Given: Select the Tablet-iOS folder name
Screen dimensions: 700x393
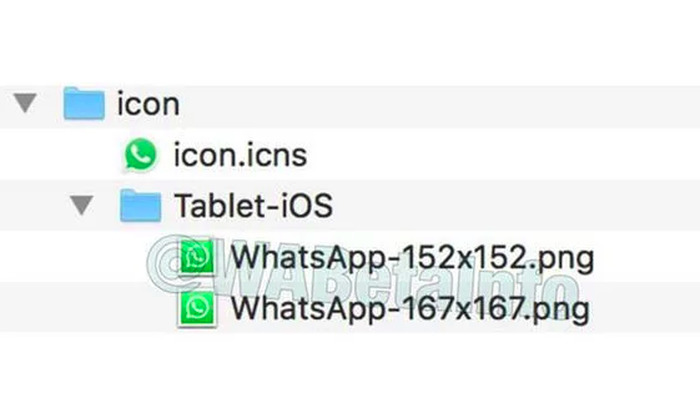Looking at the screenshot, I should point(253,205).
